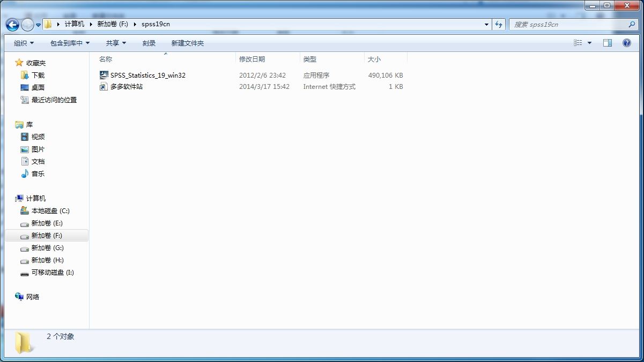The height and width of the screenshot is (362, 644).
Task: Click the 最近访问的位置 icon
Action: [25, 100]
